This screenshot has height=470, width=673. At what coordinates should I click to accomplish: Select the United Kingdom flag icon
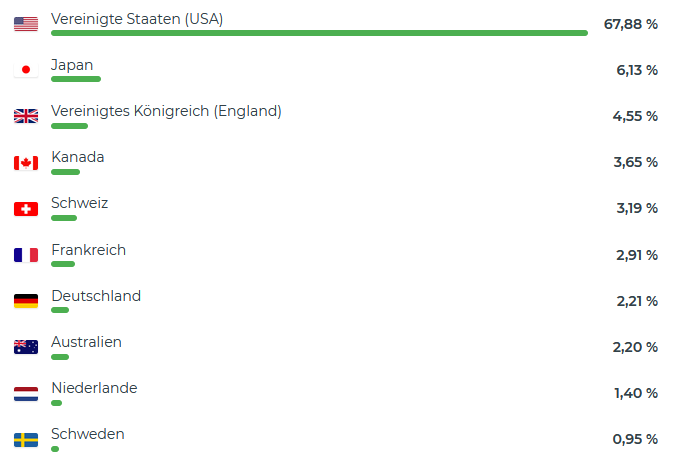[x=26, y=116]
